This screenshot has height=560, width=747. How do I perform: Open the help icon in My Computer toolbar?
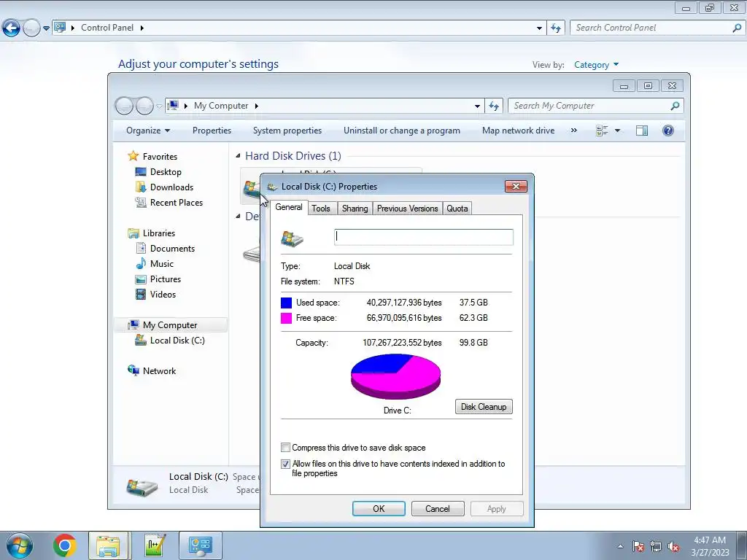pos(668,131)
